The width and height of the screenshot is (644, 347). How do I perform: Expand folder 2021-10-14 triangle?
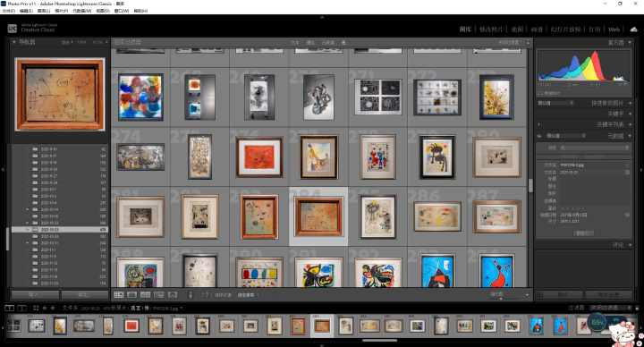click(28, 209)
